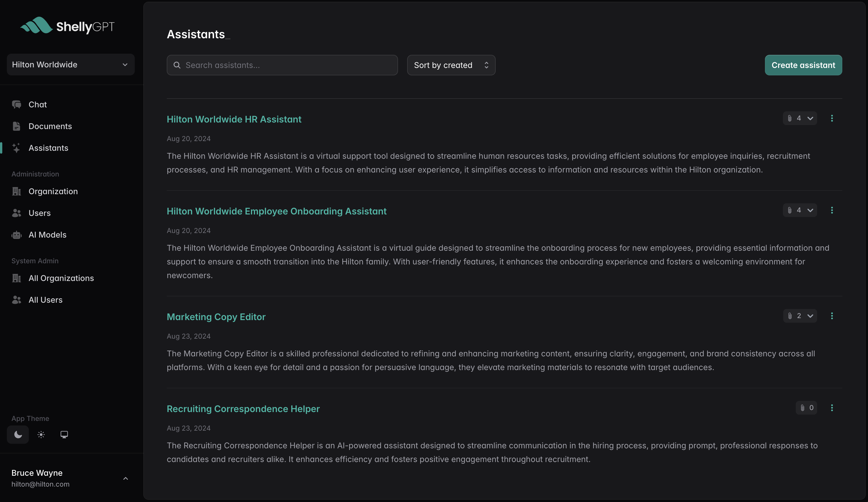Collapse the Bruce Wayne profile section

tap(125, 478)
